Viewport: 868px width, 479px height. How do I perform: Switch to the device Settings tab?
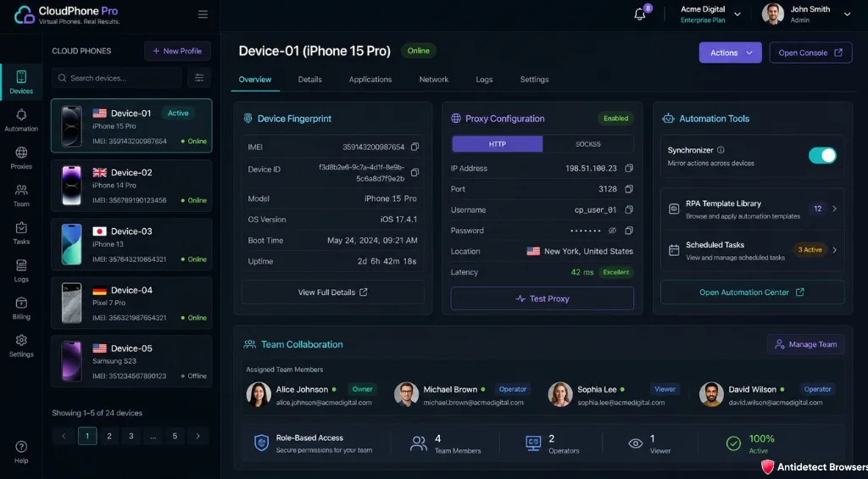(534, 80)
